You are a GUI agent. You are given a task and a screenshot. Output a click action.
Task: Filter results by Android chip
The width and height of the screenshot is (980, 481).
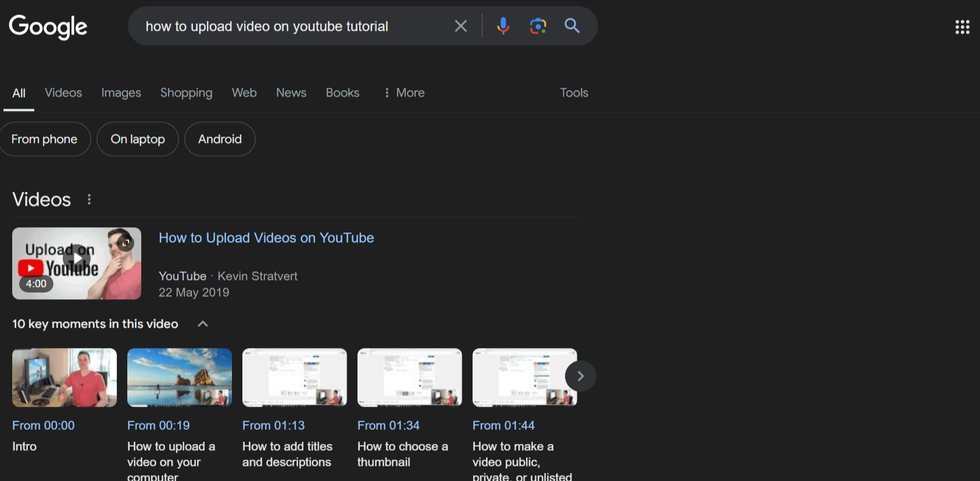click(x=220, y=139)
